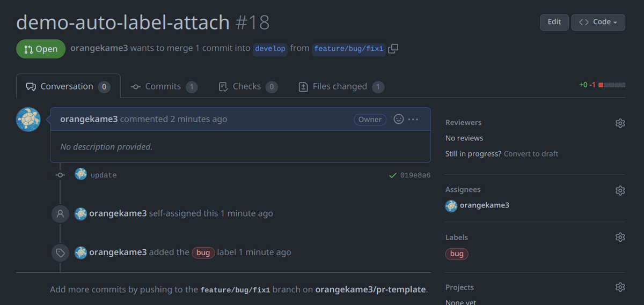Open the Projects gear settings
This screenshot has height=305, width=644.
[x=620, y=287]
